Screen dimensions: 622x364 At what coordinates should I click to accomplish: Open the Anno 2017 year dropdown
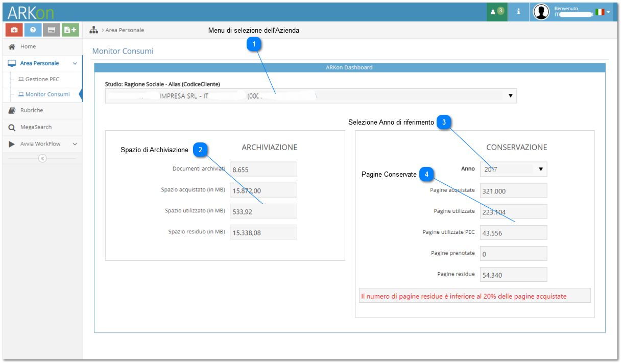[x=513, y=169]
